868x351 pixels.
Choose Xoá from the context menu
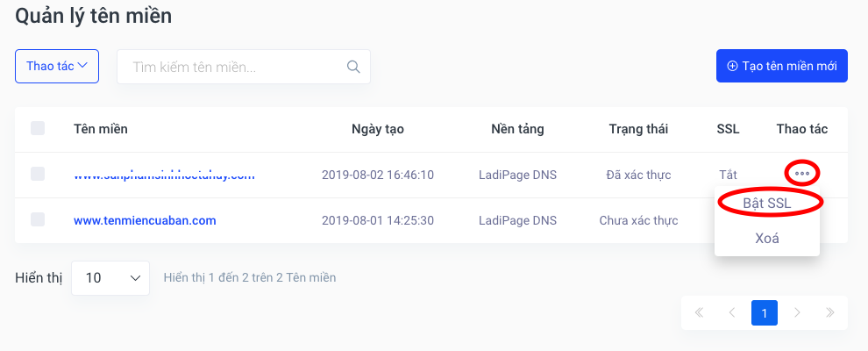(x=766, y=239)
